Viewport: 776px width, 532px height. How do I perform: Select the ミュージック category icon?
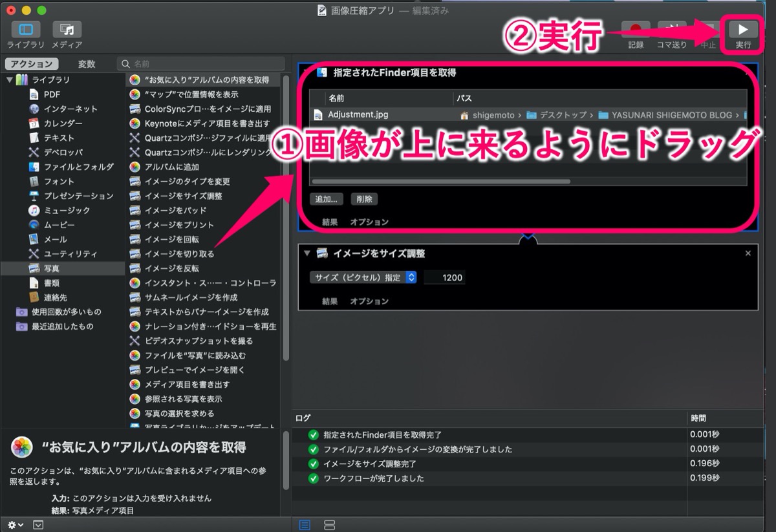click(34, 210)
